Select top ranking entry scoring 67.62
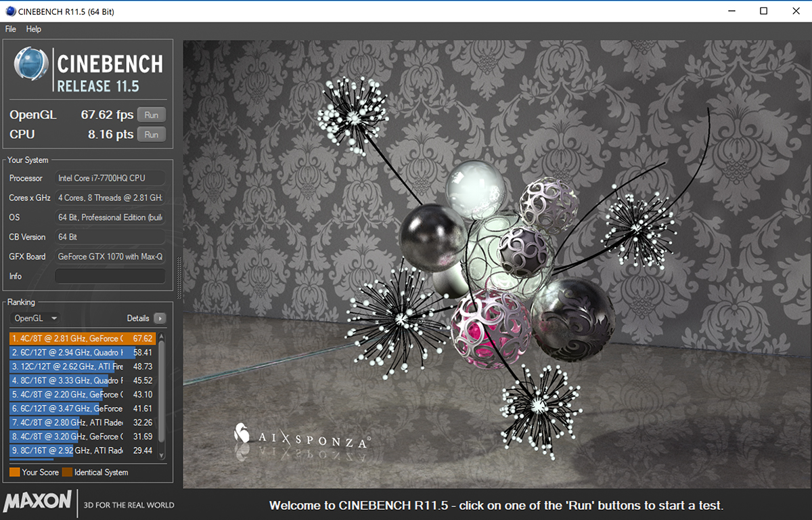The height and width of the screenshot is (520, 812). (83, 339)
